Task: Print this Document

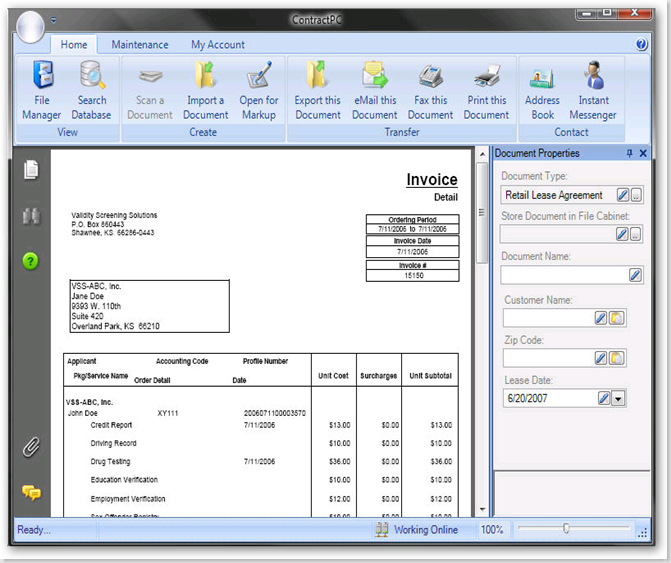Action: point(486,91)
